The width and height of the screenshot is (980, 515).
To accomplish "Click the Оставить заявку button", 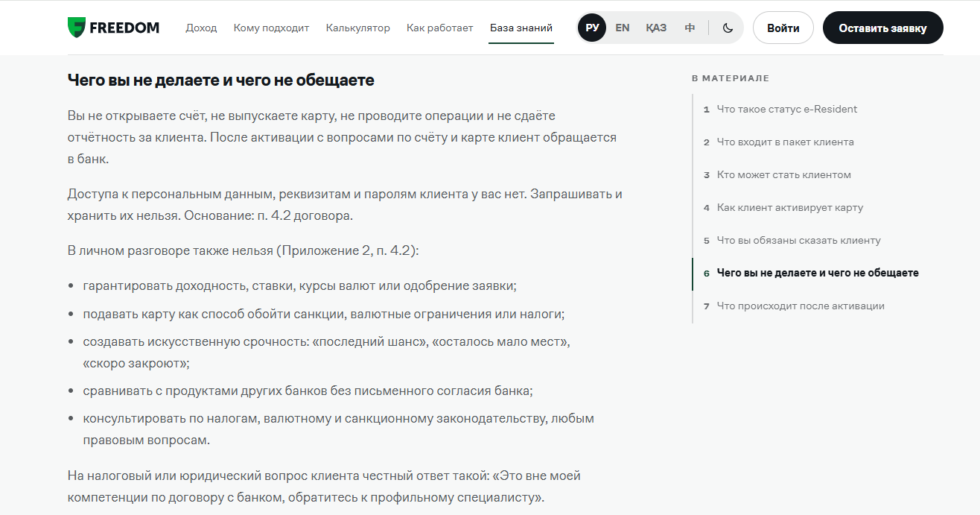I will [x=882, y=28].
